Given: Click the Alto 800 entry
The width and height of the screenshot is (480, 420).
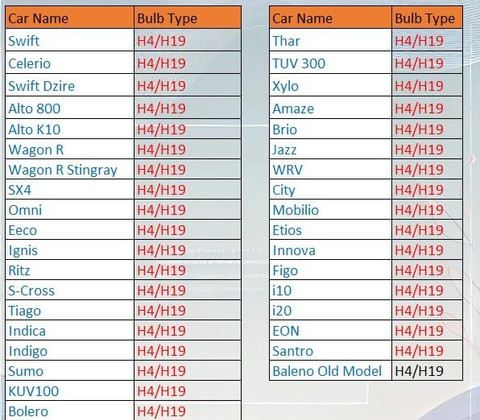Looking at the screenshot, I should point(70,108).
